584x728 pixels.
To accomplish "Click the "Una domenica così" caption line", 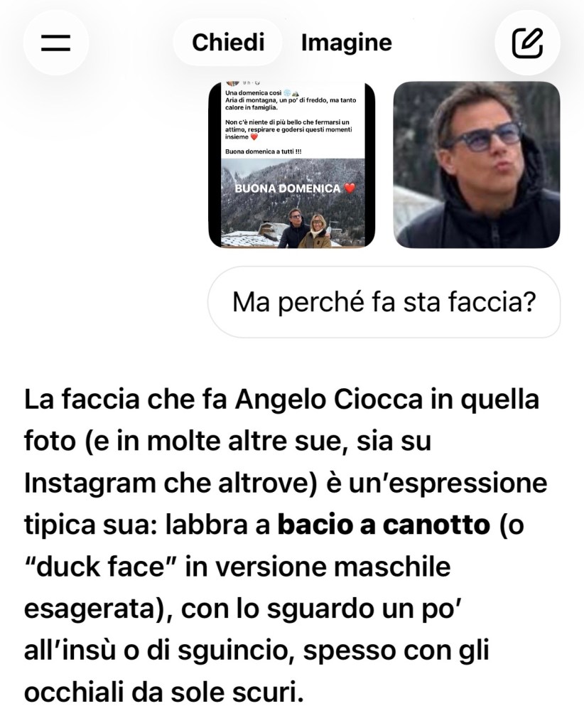I will [x=253, y=93].
